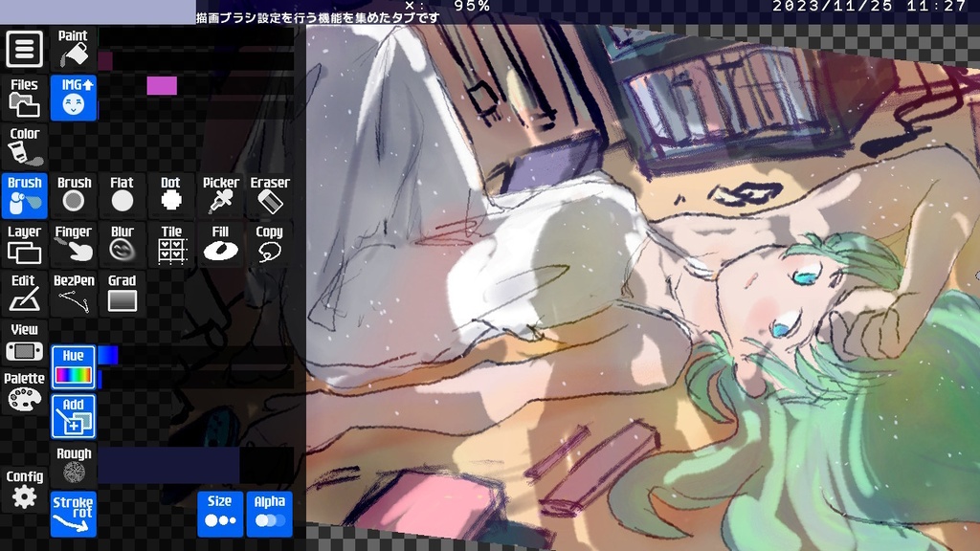Toggle Stroke rot option
Image resolution: width=980 pixels, height=551 pixels.
pyautogui.click(x=73, y=514)
